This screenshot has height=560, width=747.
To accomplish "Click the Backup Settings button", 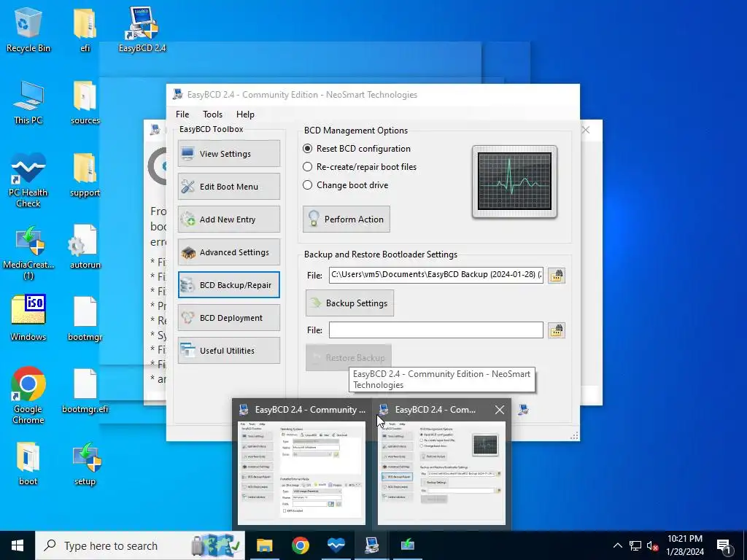I will pos(349,303).
